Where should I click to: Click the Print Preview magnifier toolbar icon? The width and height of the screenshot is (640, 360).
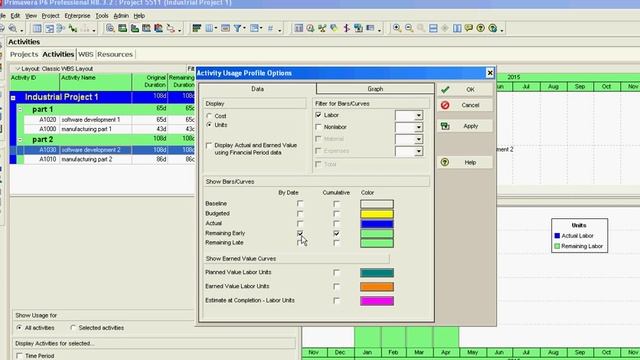click(x=13, y=28)
